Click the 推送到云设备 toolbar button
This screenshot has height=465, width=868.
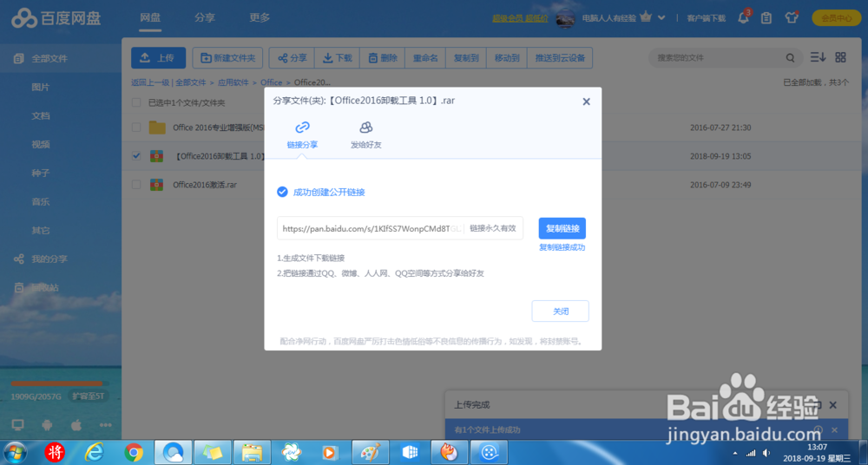point(560,57)
